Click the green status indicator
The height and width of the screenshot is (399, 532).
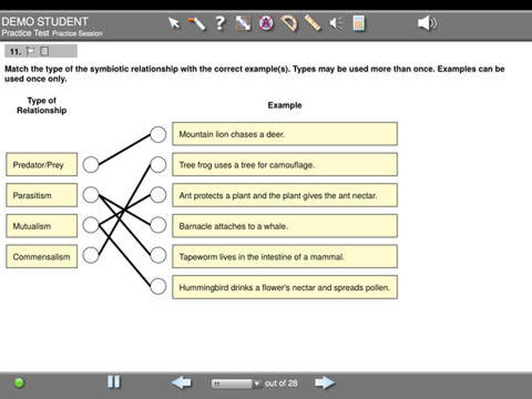point(20,383)
